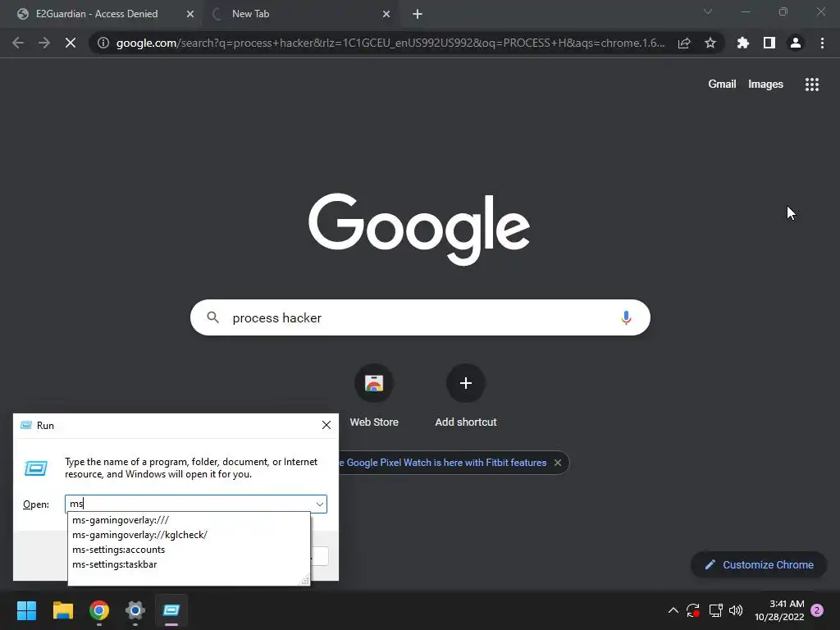This screenshot has height=630, width=840.
Task: Open the Web Store shortcut
Action: [x=374, y=395]
